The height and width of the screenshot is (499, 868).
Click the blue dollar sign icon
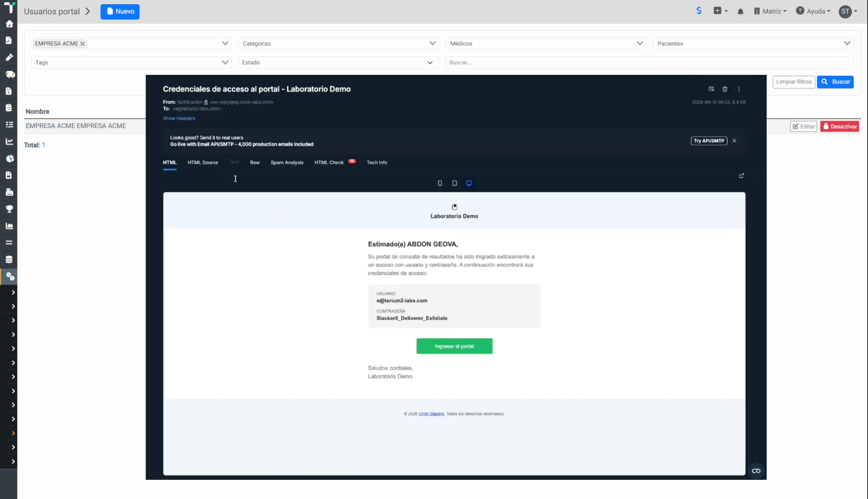pos(699,11)
